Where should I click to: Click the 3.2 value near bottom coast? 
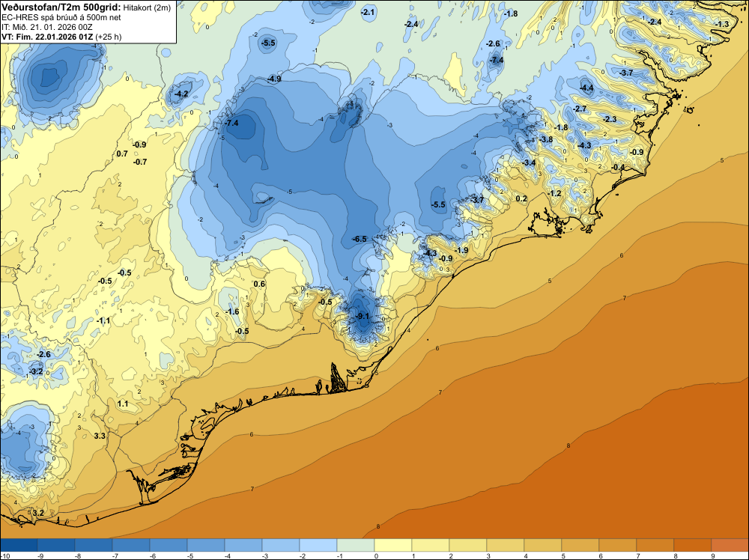click(x=38, y=514)
